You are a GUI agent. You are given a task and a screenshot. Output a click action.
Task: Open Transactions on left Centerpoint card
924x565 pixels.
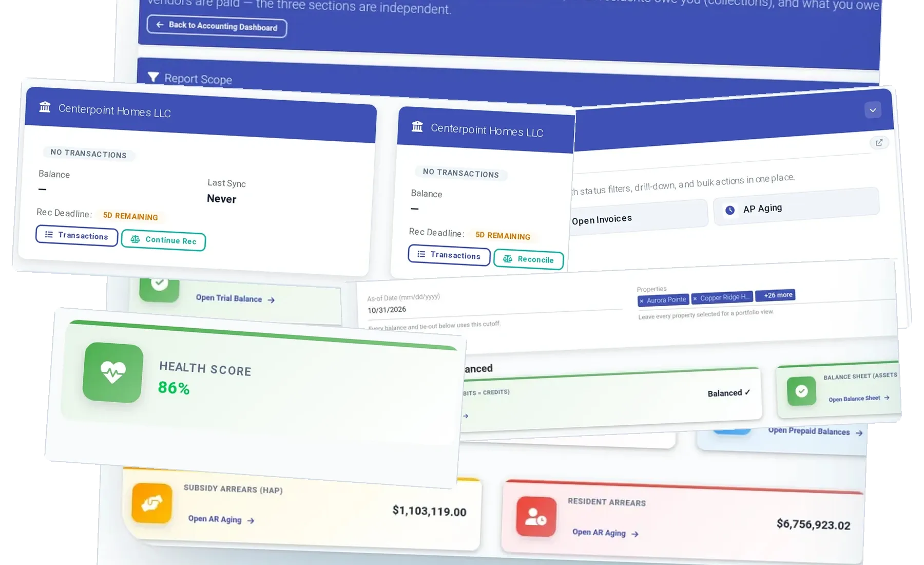[x=76, y=235]
